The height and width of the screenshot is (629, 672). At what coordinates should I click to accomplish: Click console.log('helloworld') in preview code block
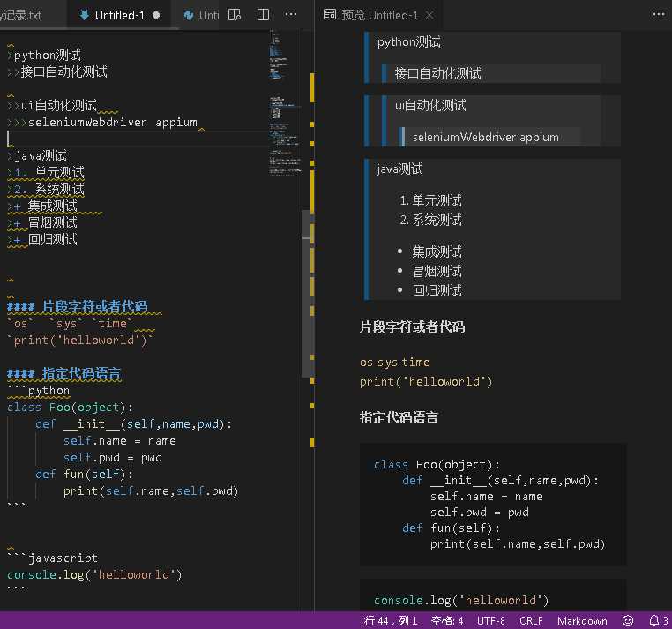point(461,600)
